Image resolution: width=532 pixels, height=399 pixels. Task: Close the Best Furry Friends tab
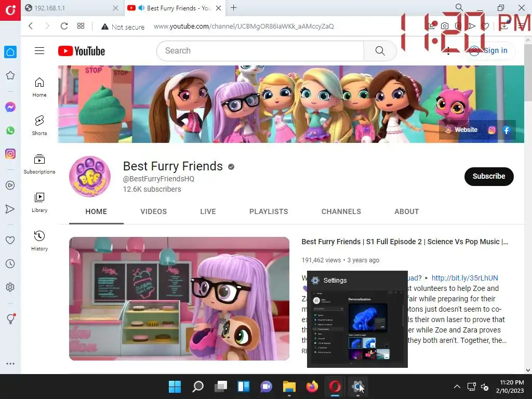pyautogui.click(x=219, y=8)
